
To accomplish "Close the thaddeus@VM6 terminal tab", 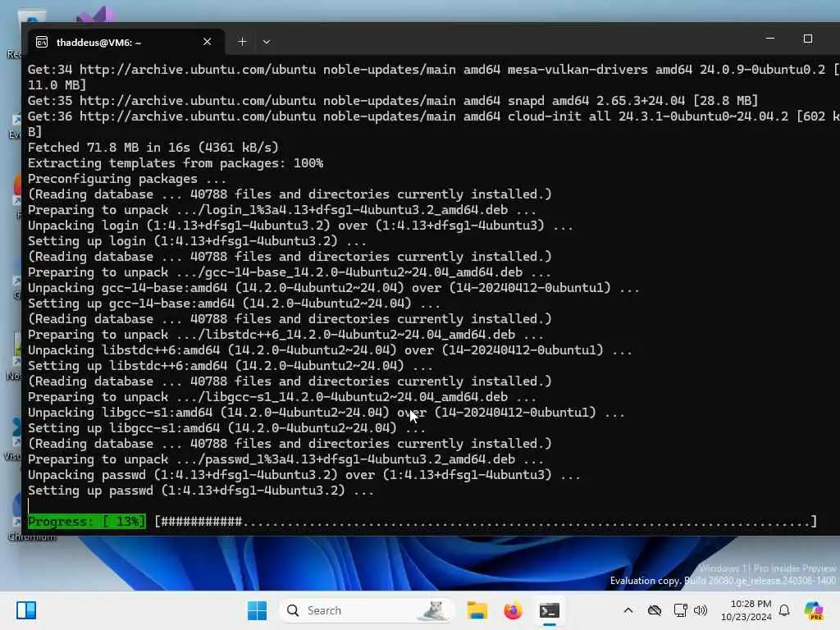I will pyautogui.click(x=208, y=42).
